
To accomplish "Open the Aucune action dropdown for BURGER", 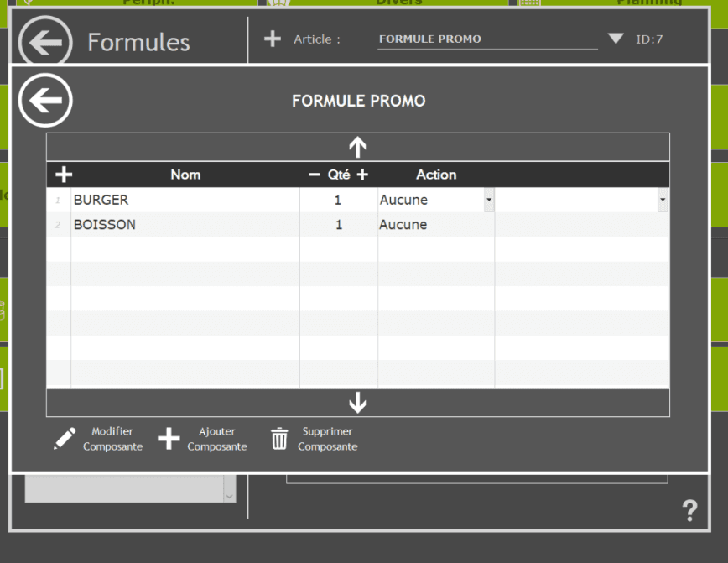I will [489, 200].
